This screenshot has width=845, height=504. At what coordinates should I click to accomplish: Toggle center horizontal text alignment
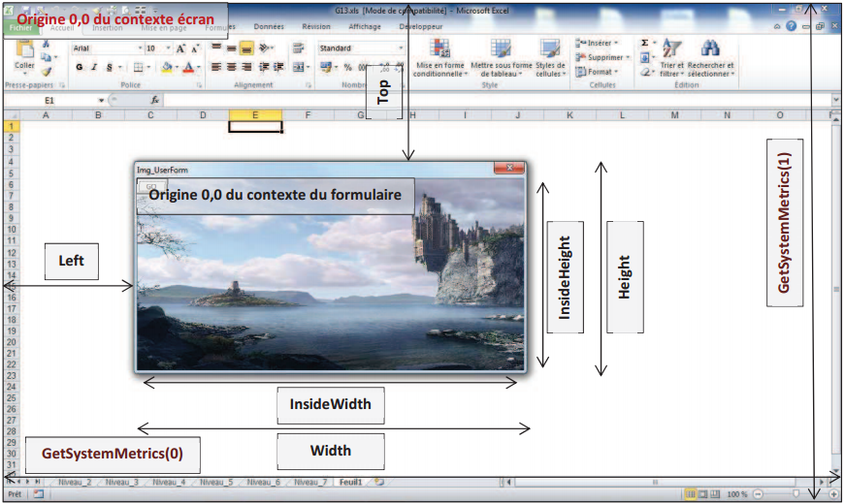tap(231, 68)
